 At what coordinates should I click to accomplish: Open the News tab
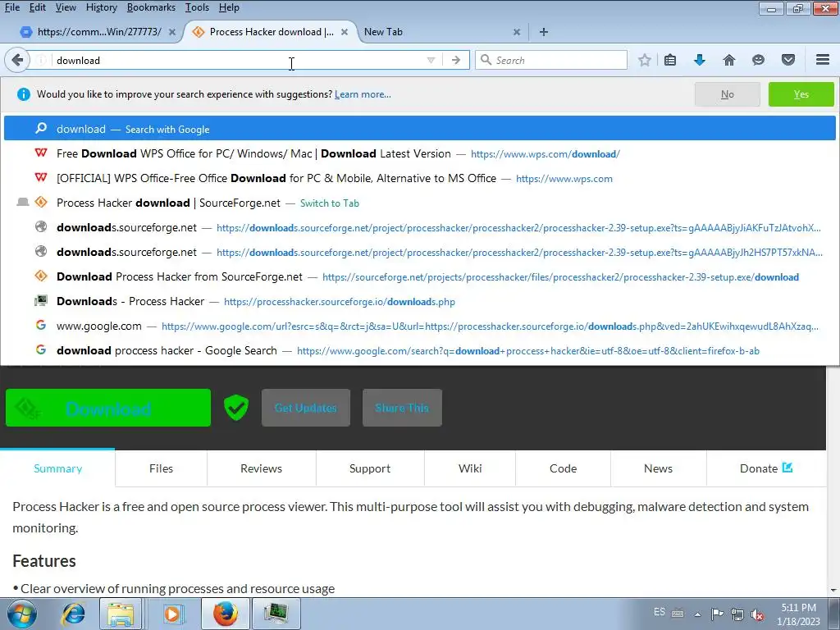click(x=659, y=468)
